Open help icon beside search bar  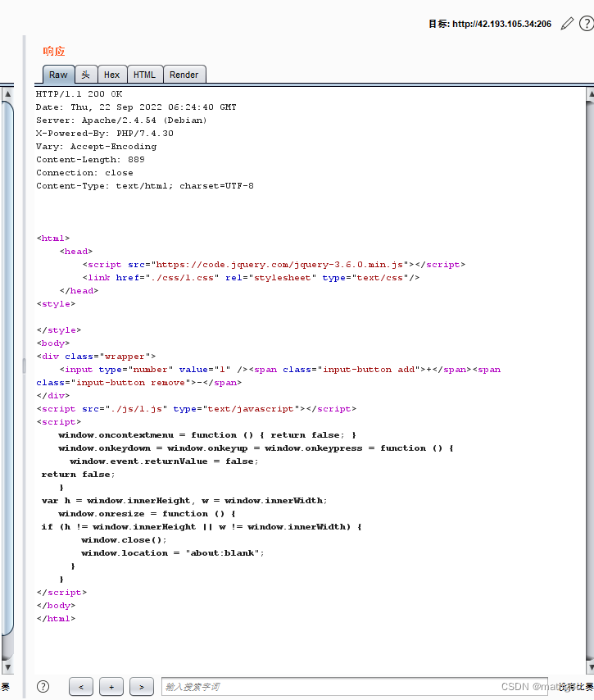coord(43,686)
